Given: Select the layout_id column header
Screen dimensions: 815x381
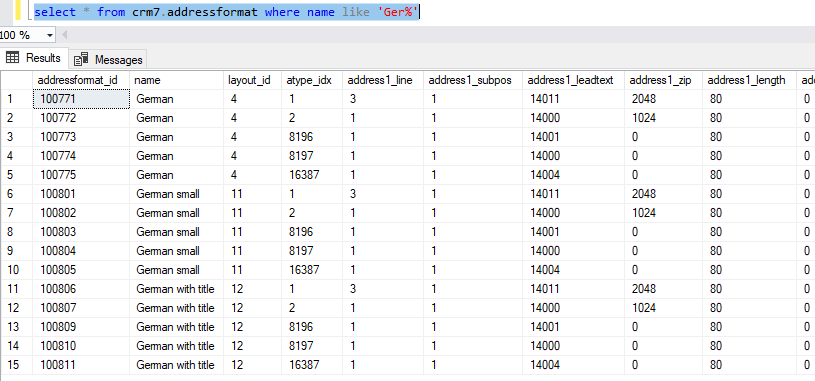Looking at the screenshot, I should (253, 80).
